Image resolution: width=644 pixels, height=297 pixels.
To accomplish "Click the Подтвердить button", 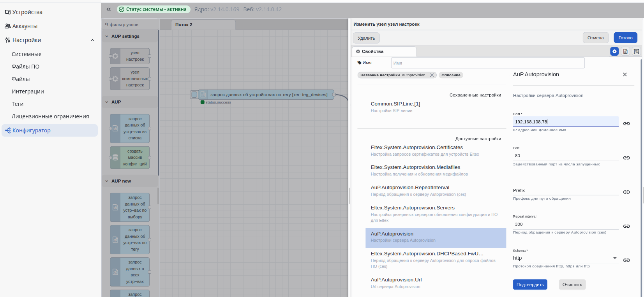I will pyautogui.click(x=530, y=285).
